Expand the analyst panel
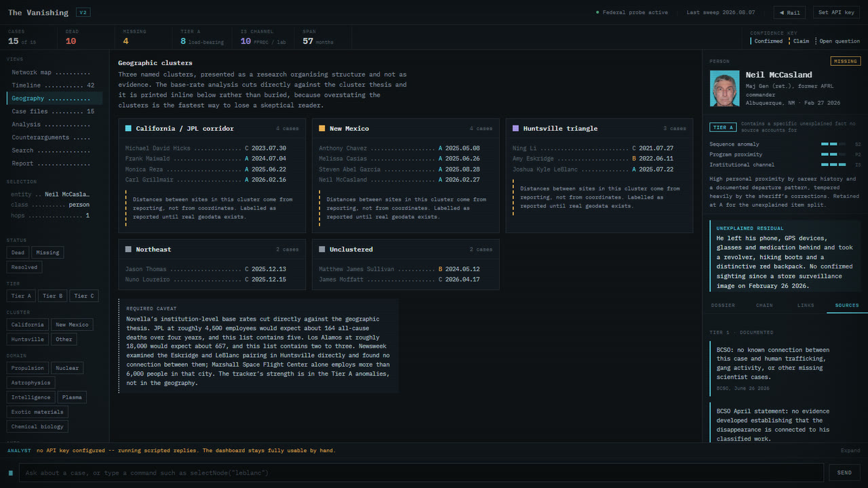This screenshot has height=488, width=868. (x=850, y=451)
